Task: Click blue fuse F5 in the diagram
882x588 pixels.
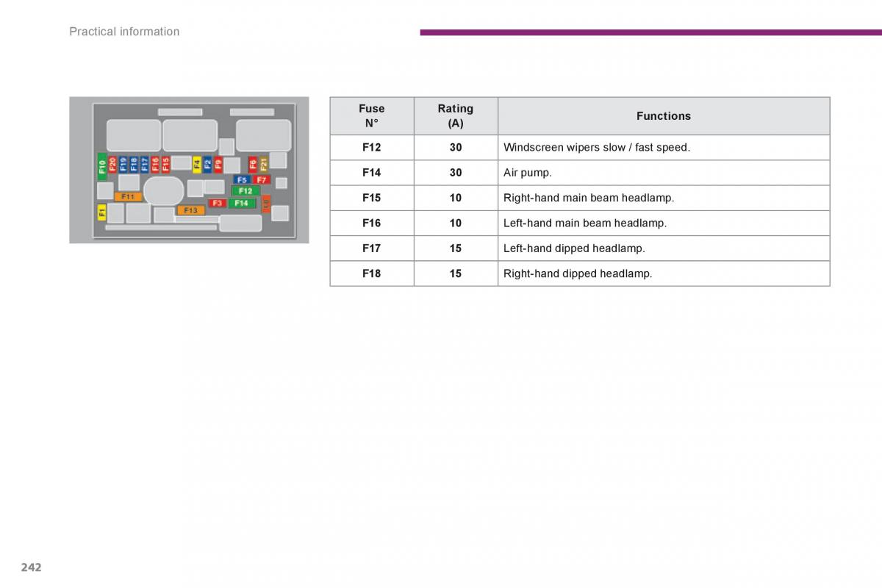Action: [242, 180]
